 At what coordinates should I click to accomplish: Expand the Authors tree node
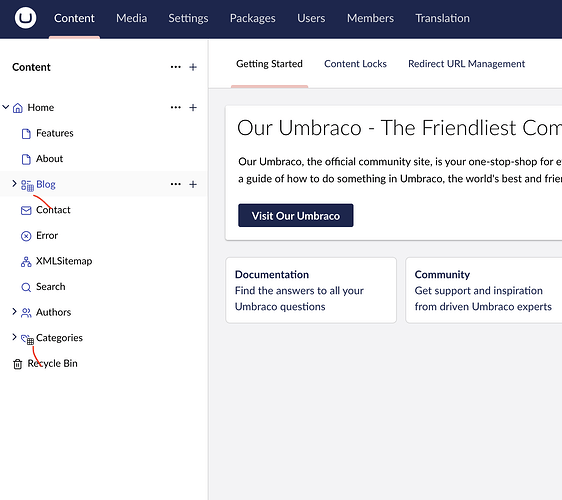click(14, 311)
